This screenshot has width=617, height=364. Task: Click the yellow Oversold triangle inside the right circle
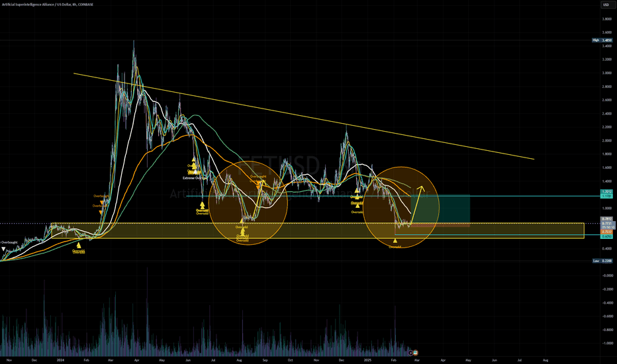pyautogui.click(x=395, y=240)
